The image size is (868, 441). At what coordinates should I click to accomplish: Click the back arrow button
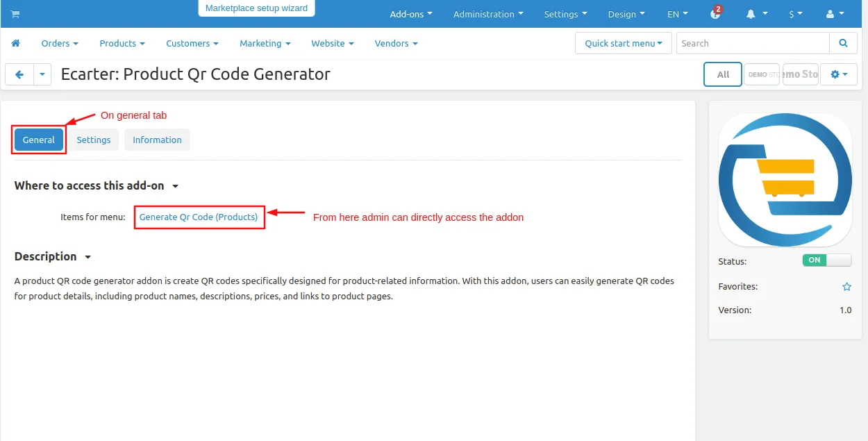(x=19, y=74)
